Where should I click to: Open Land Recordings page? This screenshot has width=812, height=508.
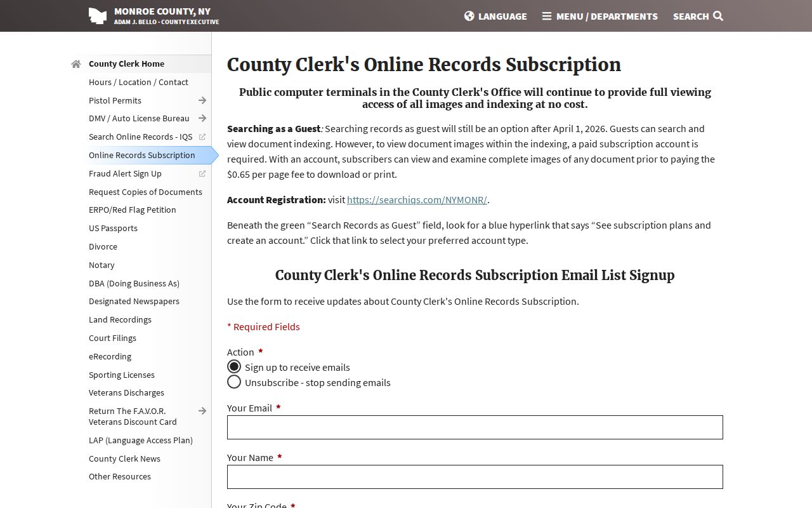[120, 319]
